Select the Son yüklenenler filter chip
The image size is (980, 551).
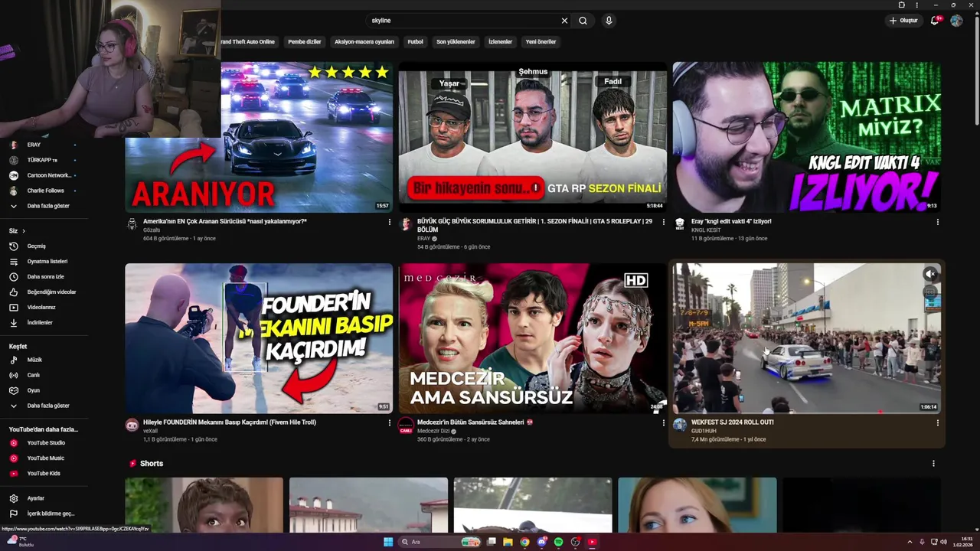coord(456,42)
